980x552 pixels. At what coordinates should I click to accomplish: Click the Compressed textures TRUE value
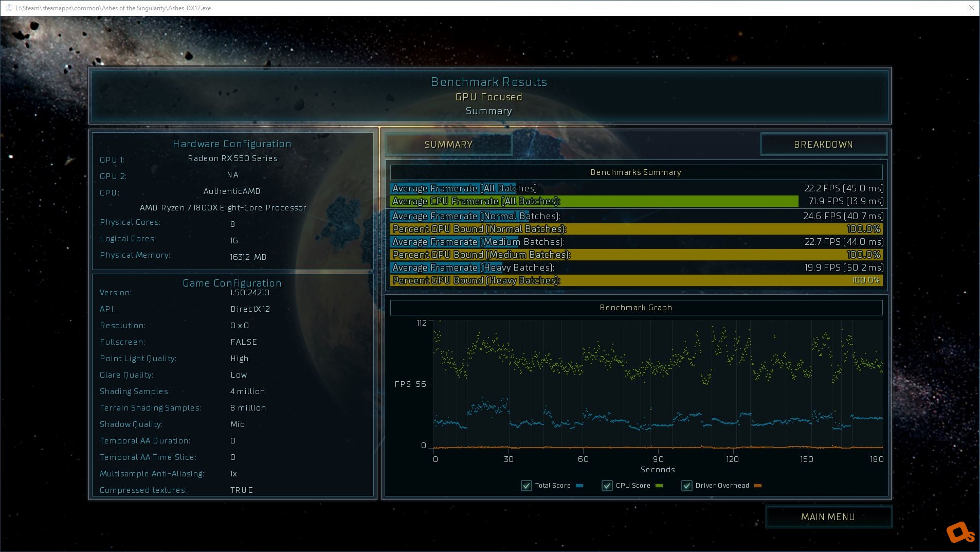point(242,490)
